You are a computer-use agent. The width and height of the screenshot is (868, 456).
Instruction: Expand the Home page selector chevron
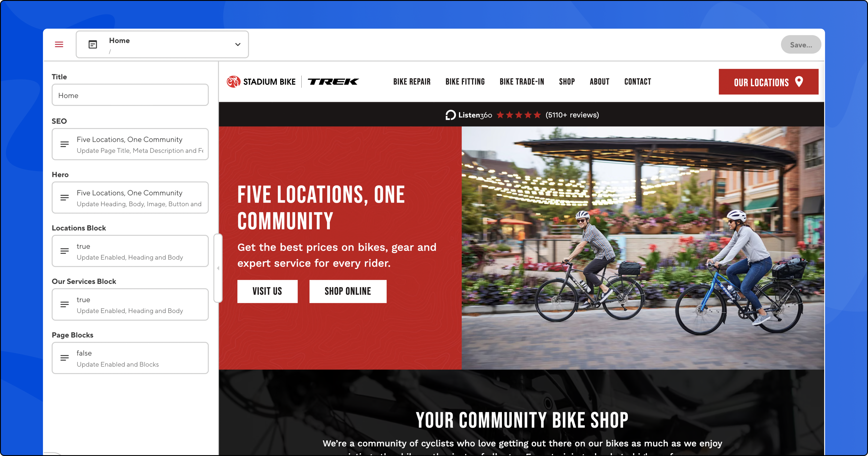click(x=238, y=45)
